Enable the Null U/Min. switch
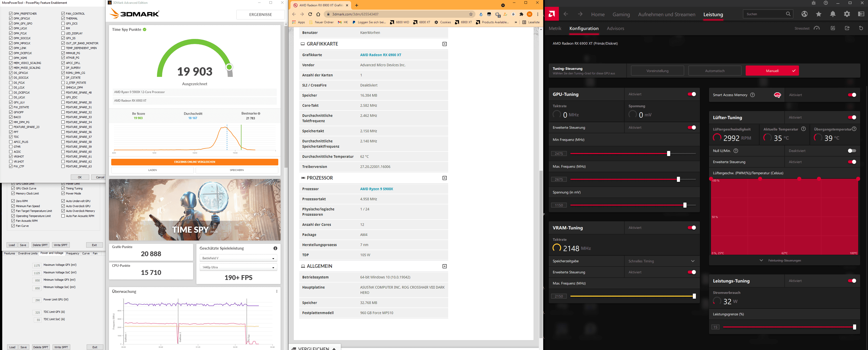868x350 pixels. tap(852, 151)
